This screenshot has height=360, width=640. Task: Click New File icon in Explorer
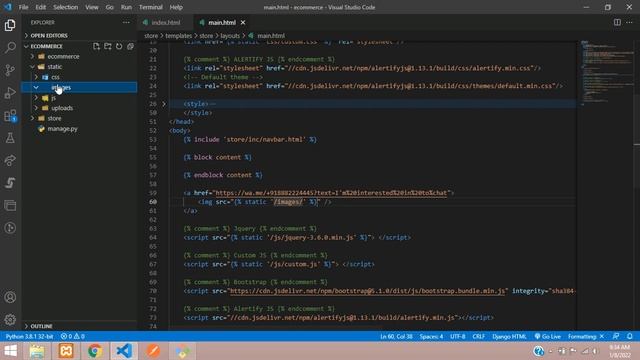tap(96, 46)
